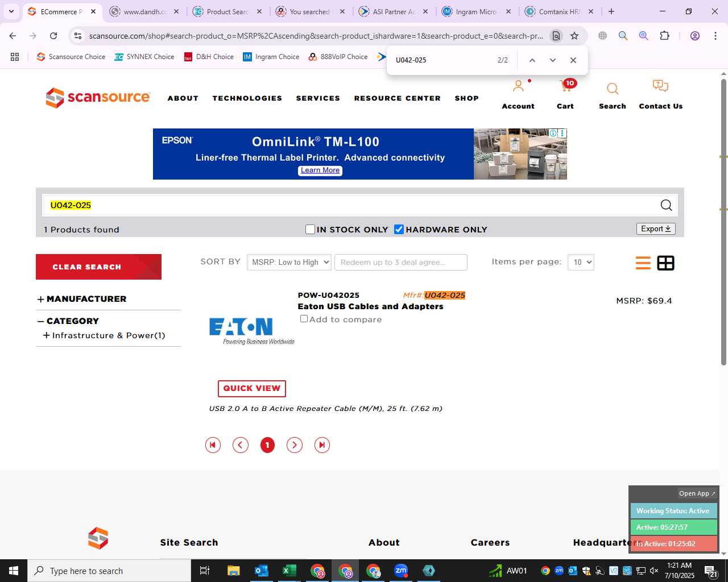728x582 pixels.
Task: Open SYNNEX Choice bookmark
Action: tap(144, 57)
